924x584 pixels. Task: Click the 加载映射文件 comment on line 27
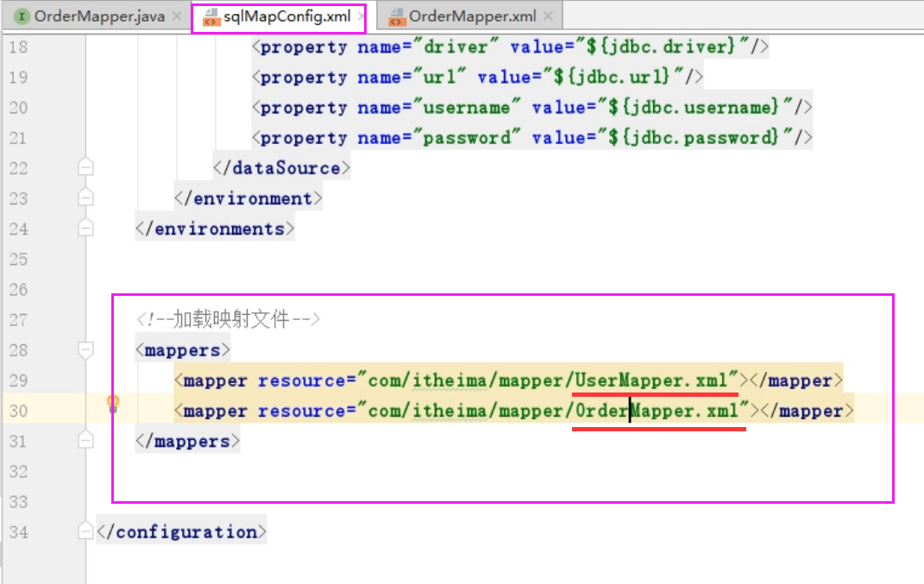click(228, 319)
